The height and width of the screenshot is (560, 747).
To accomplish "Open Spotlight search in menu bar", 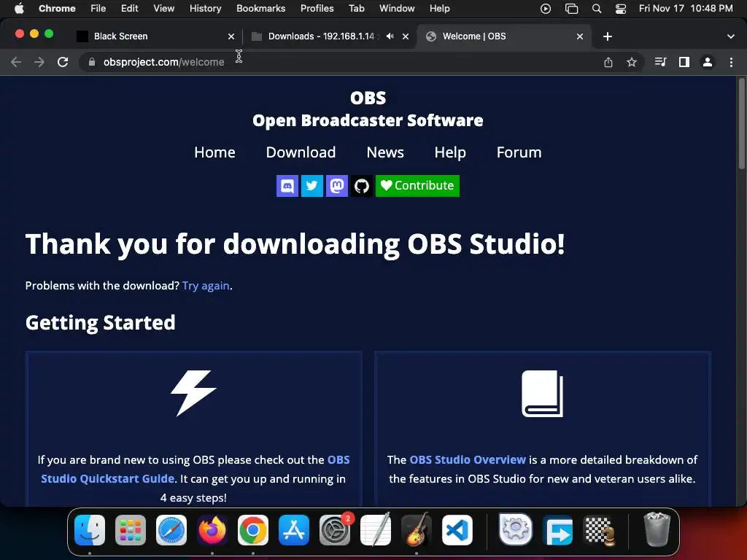I will pos(597,9).
